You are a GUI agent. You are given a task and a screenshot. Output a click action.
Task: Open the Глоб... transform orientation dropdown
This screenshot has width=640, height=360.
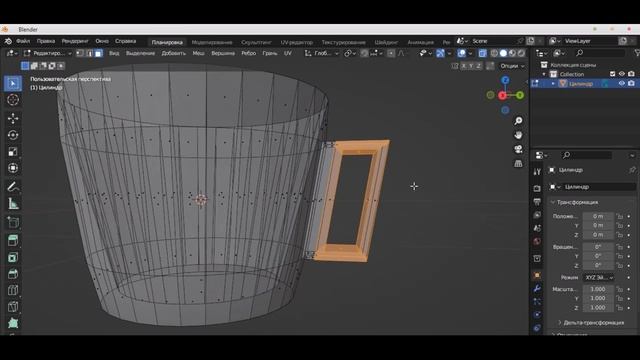click(322, 53)
